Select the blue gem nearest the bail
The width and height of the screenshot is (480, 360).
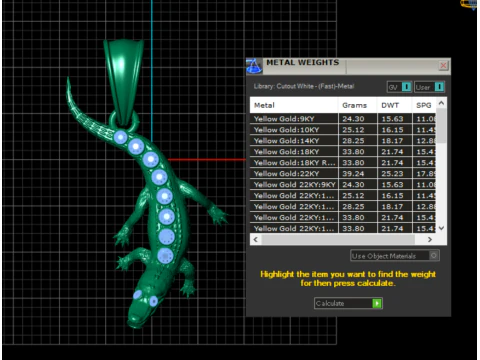(120, 137)
